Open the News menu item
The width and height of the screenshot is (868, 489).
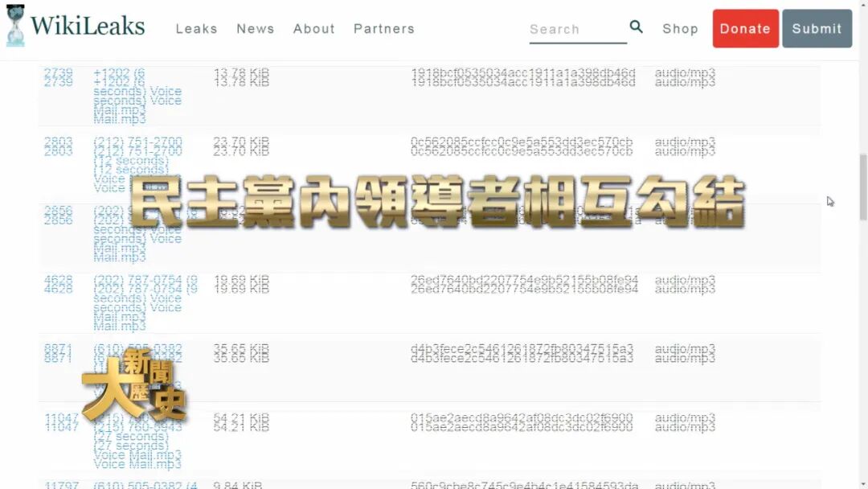pos(256,29)
